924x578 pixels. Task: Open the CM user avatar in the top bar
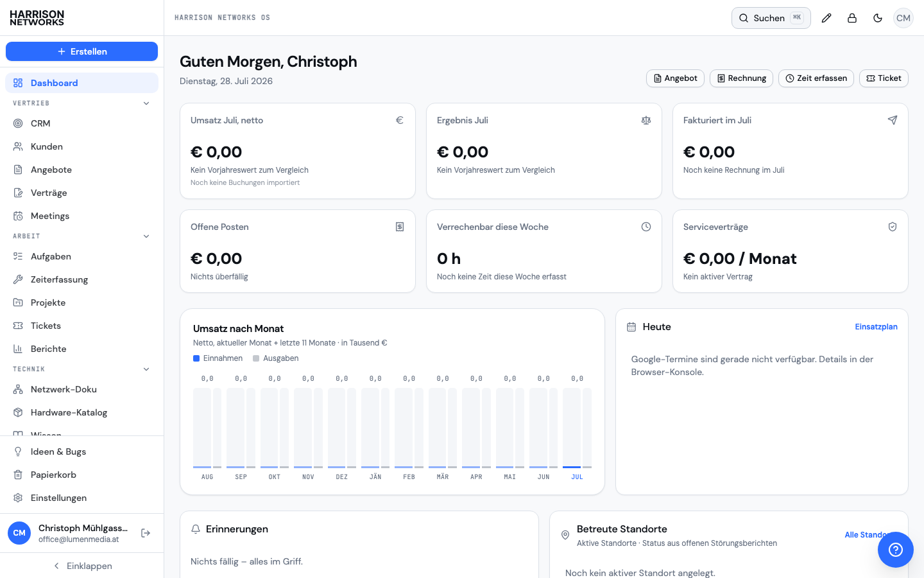pos(903,18)
